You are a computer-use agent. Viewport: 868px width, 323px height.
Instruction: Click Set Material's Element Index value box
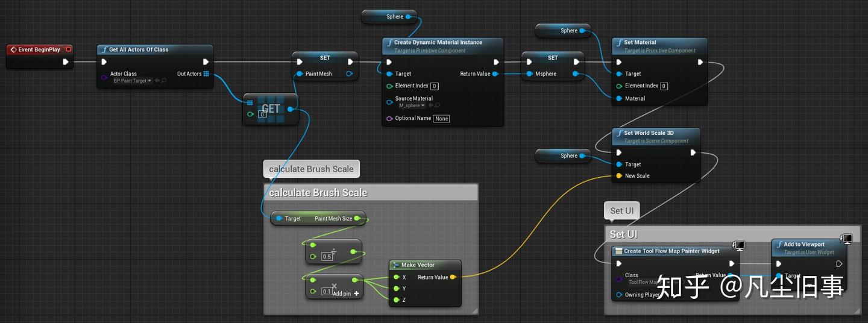tap(664, 86)
